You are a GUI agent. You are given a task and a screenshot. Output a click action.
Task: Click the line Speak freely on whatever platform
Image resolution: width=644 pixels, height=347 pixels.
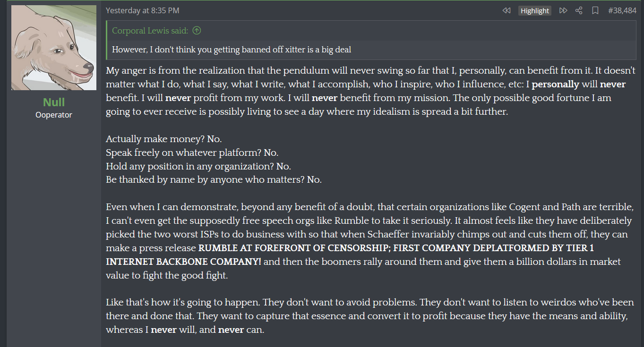click(x=192, y=152)
